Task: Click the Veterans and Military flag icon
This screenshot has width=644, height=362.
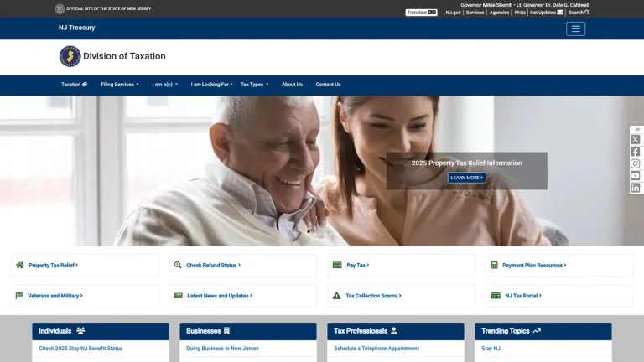Action: pyautogui.click(x=19, y=296)
